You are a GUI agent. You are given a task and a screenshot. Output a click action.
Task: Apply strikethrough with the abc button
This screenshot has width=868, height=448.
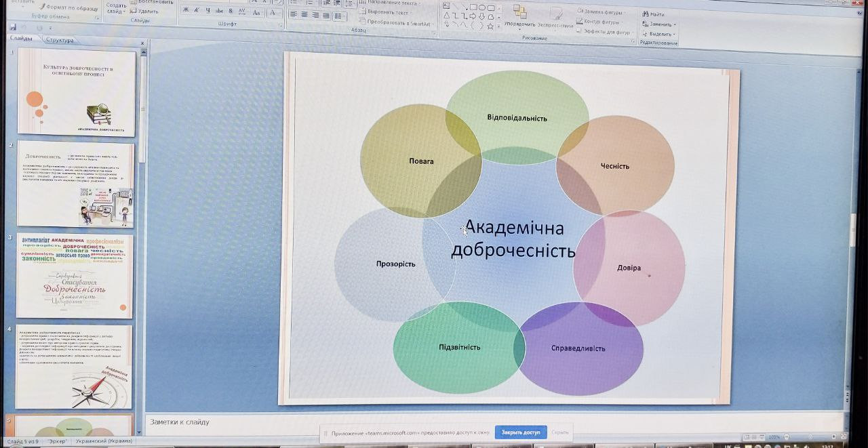coord(219,11)
